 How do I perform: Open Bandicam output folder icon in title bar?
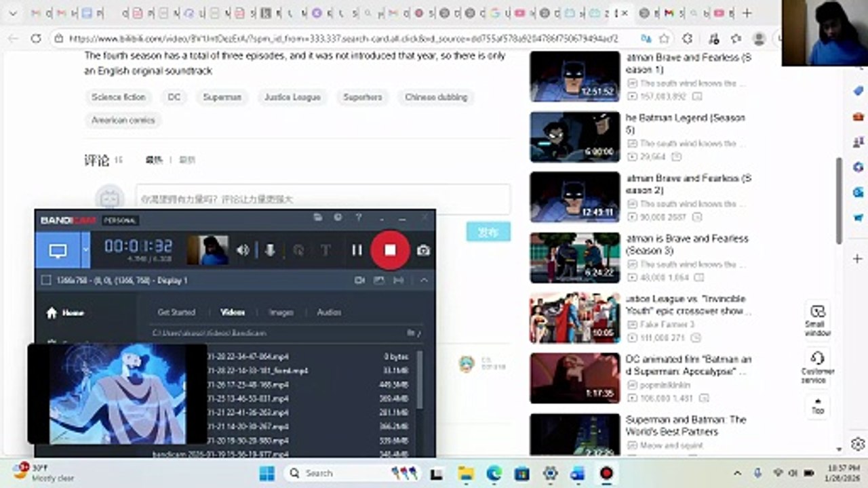pyautogui.click(x=317, y=218)
